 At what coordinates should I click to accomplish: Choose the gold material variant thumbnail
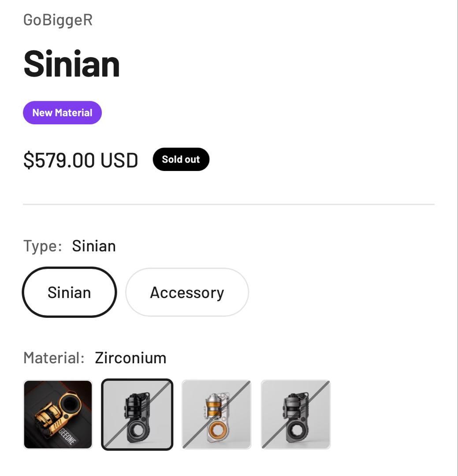pyautogui.click(x=58, y=414)
